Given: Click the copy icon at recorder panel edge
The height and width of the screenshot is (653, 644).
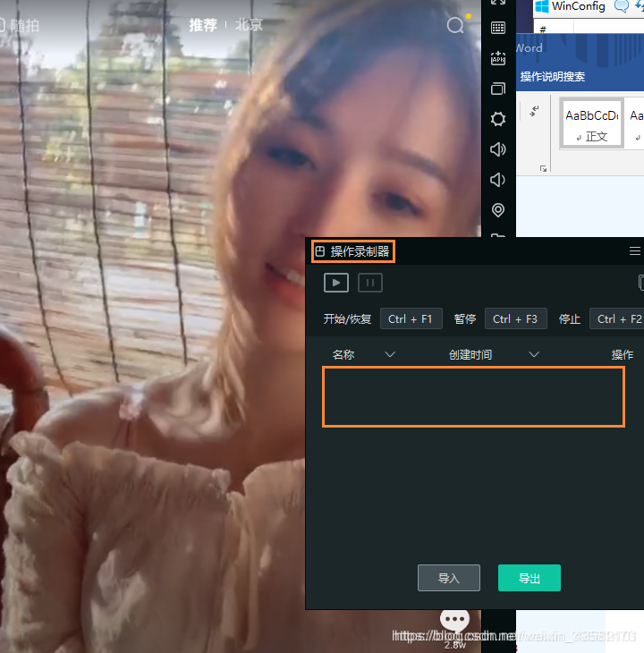Looking at the screenshot, I should pyautogui.click(x=641, y=283).
